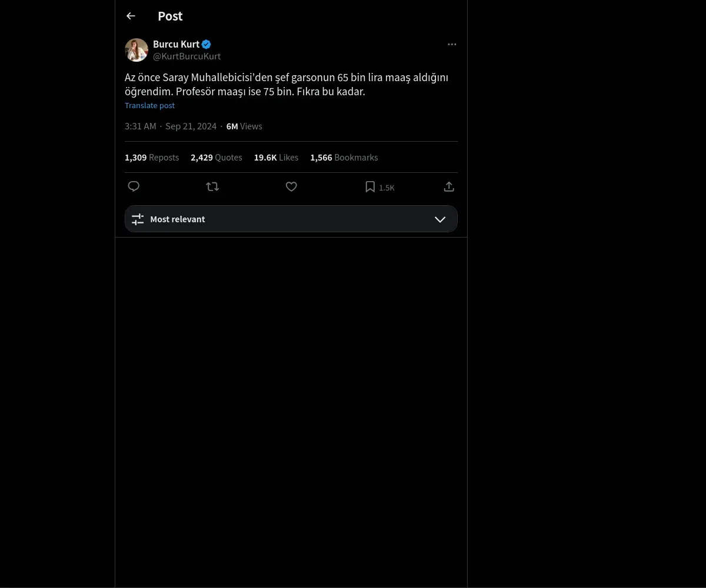Open Burcu Kurt's profile picture
706x588 pixels.
tap(136, 50)
